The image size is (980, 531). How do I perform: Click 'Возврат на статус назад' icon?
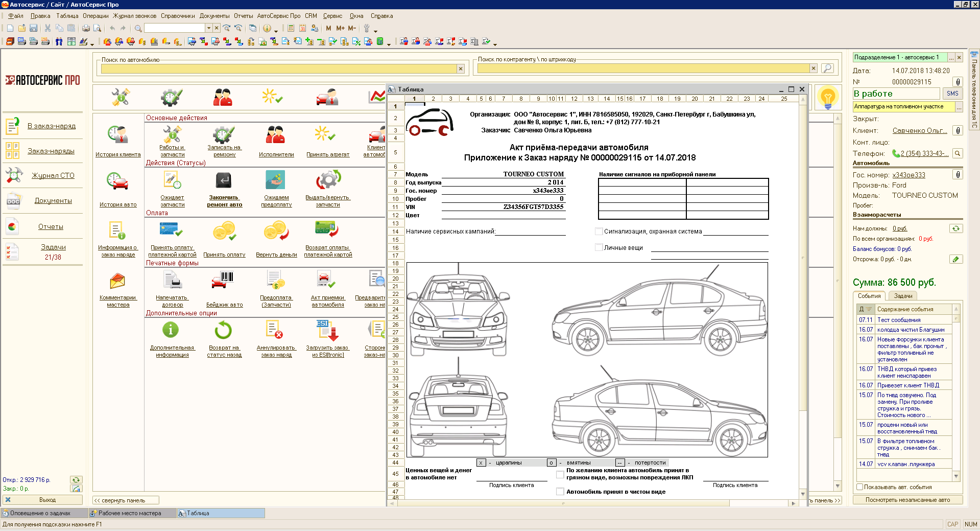point(224,331)
